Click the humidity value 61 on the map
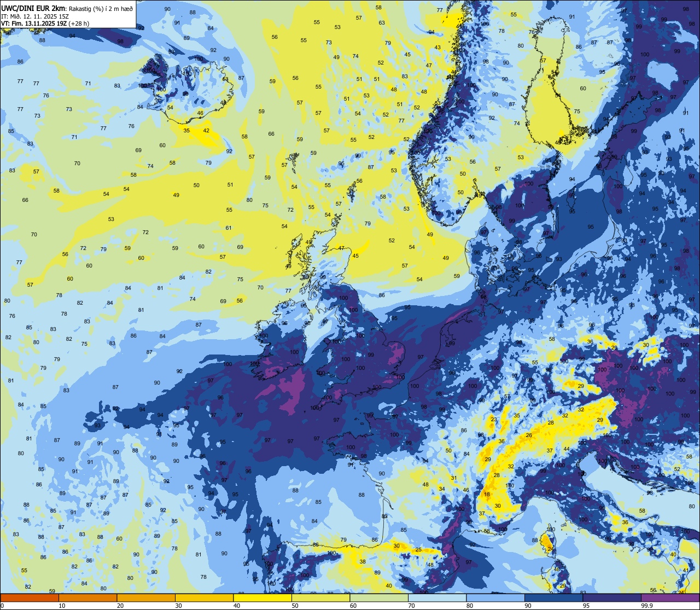Viewport: 700px width, 610px height. (x=229, y=228)
